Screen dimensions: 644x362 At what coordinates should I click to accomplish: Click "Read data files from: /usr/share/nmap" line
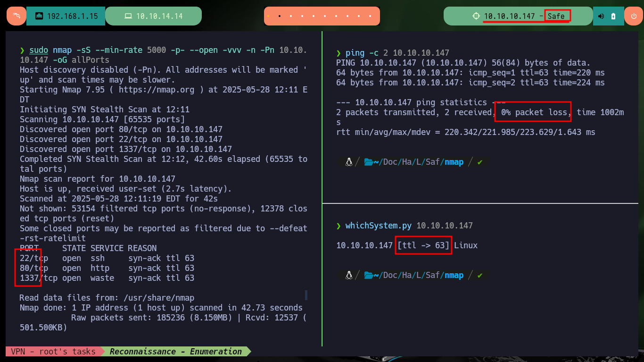pos(107,298)
